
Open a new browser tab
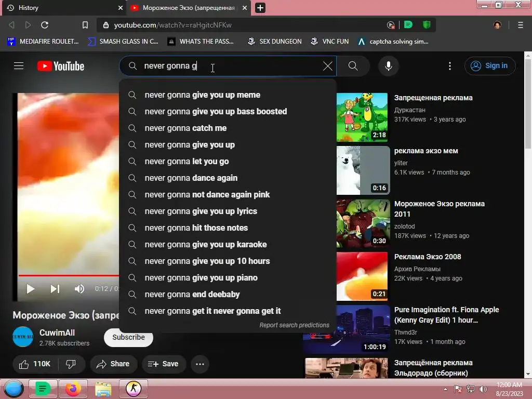(260, 8)
